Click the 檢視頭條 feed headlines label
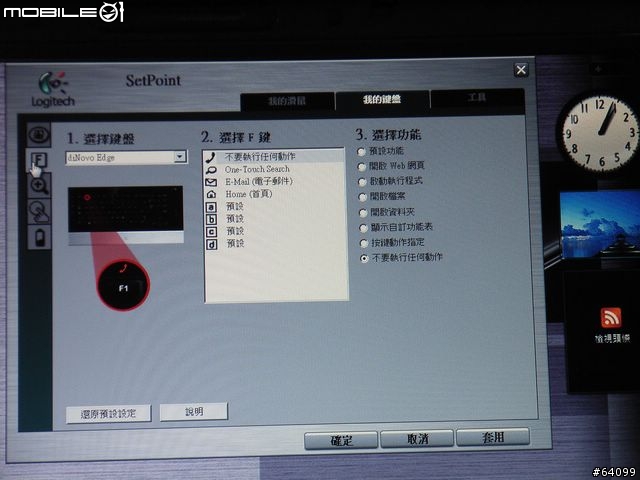This screenshot has width=640, height=480. [x=612, y=338]
